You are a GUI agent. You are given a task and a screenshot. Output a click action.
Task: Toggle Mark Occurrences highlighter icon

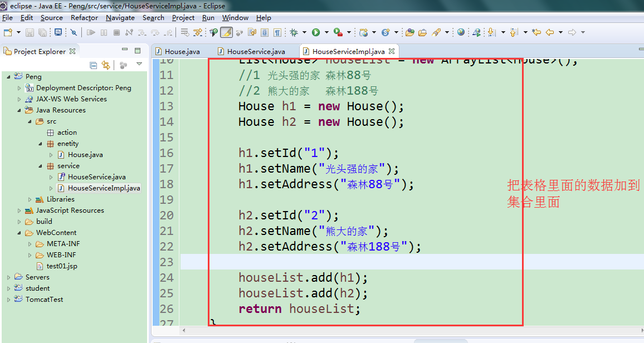226,32
